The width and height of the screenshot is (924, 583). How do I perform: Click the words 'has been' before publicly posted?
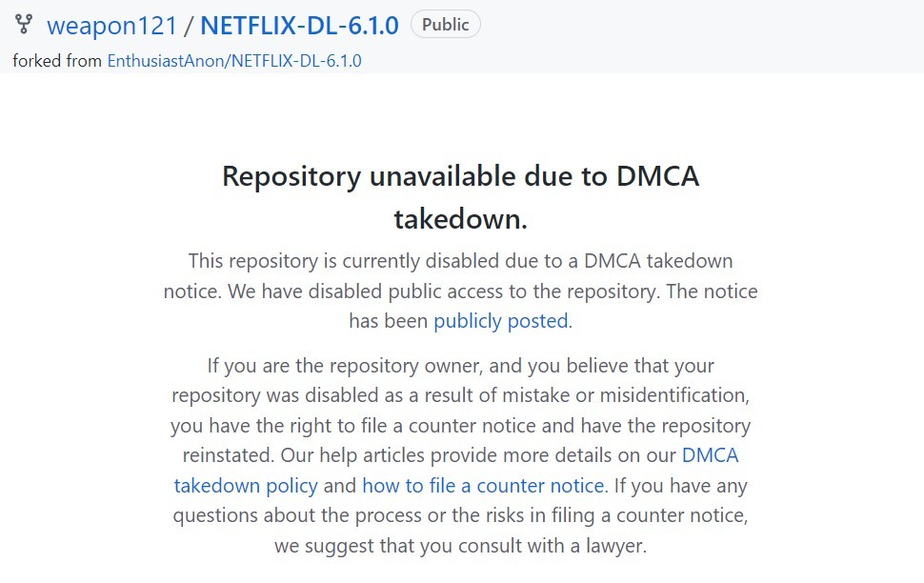[389, 321]
